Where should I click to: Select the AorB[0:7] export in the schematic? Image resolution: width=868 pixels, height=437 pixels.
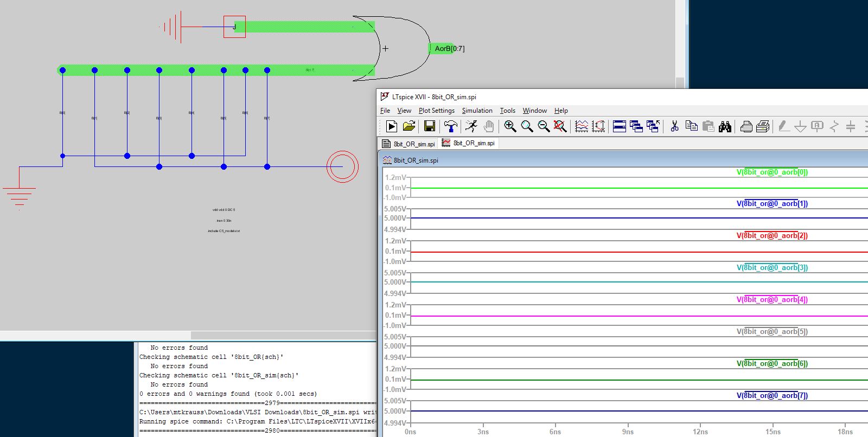449,49
